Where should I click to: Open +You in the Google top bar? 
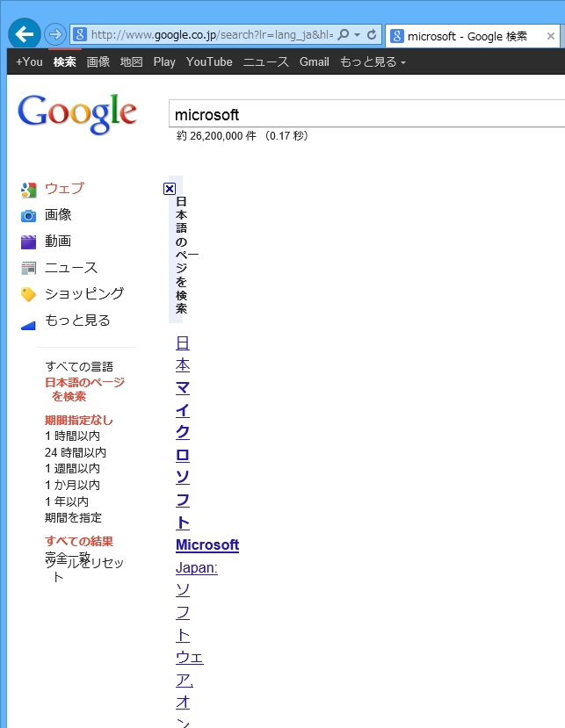pos(29,61)
